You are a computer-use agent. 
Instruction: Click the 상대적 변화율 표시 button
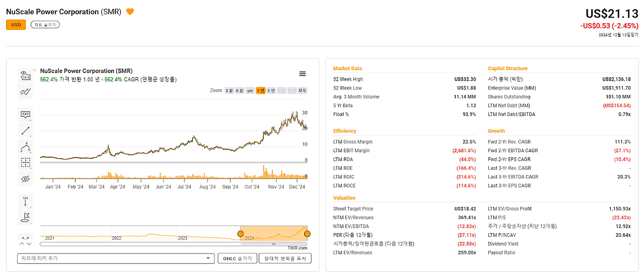[285, 258]
